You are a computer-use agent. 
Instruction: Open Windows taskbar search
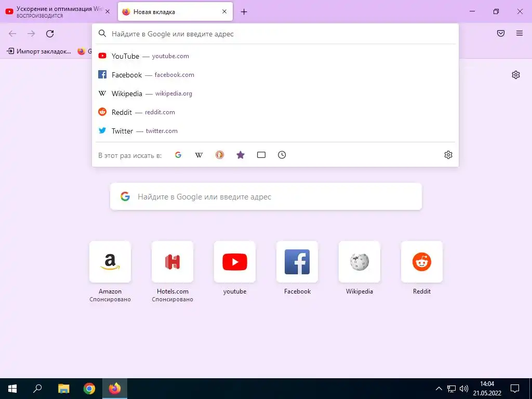(x=37, y=389)
